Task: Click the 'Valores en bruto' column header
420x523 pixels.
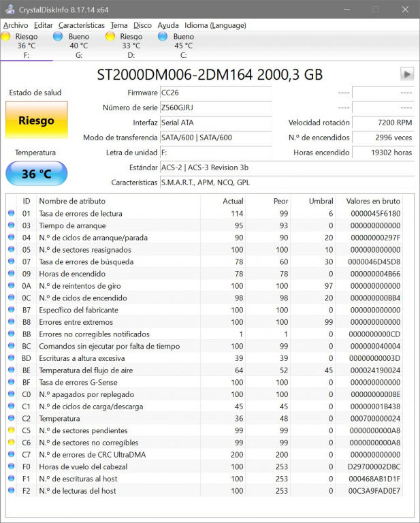Action: click(x=373, y=201)
